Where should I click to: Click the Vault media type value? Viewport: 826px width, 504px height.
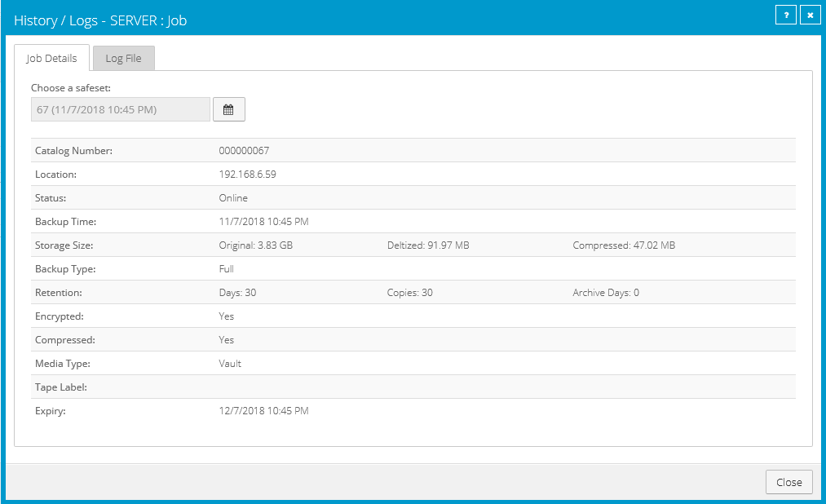point(230,364)
